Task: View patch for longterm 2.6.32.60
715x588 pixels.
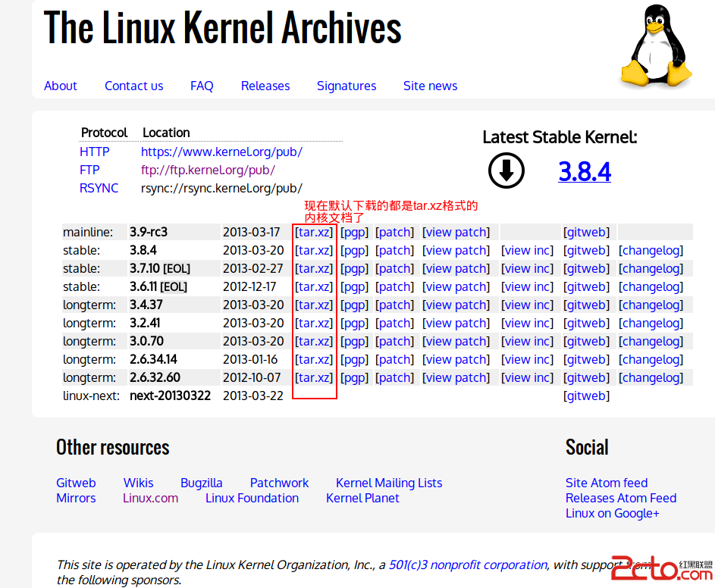Action: pyautogui.click(x=456, y=377)
